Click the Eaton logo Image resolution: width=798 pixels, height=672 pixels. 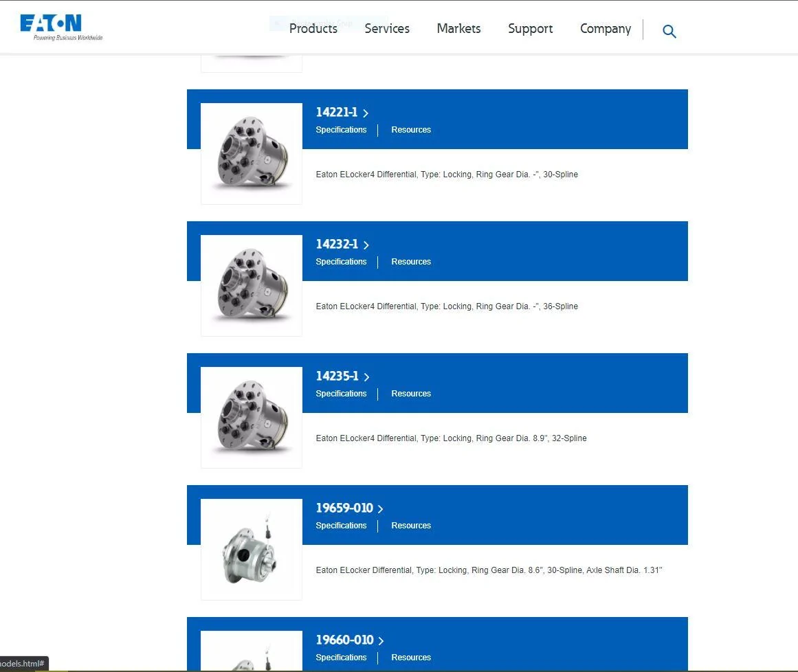61,27
